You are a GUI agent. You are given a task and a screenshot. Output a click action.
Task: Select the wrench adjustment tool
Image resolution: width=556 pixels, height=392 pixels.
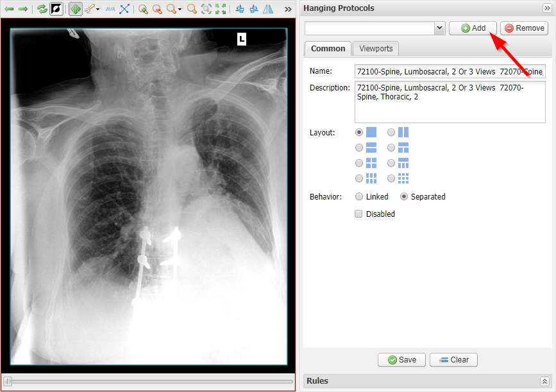pos(89,9)
